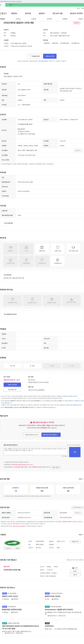Open the 취업지원 menu
The width and height of the screenshot is (84, 644).
(x=28, y=14)
